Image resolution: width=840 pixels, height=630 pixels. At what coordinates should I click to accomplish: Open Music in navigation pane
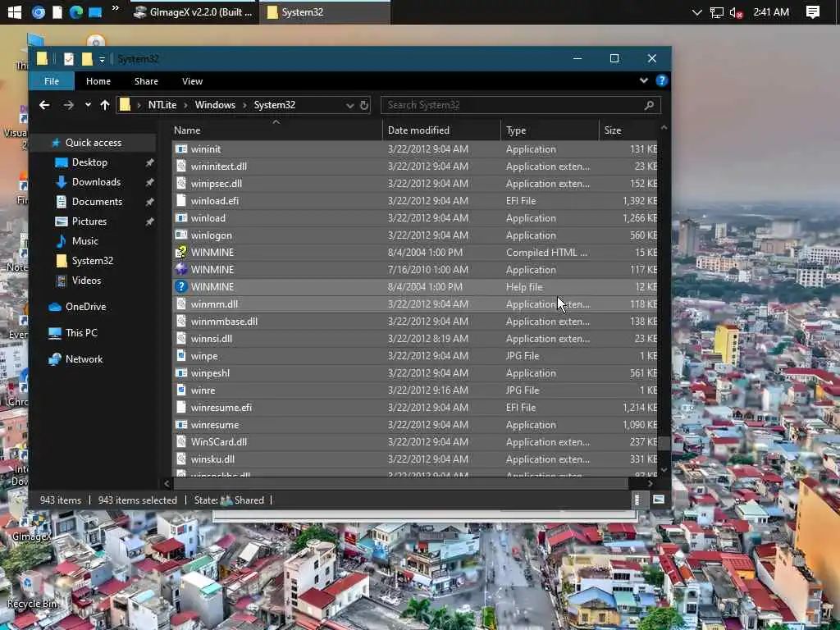pos(84,241)
